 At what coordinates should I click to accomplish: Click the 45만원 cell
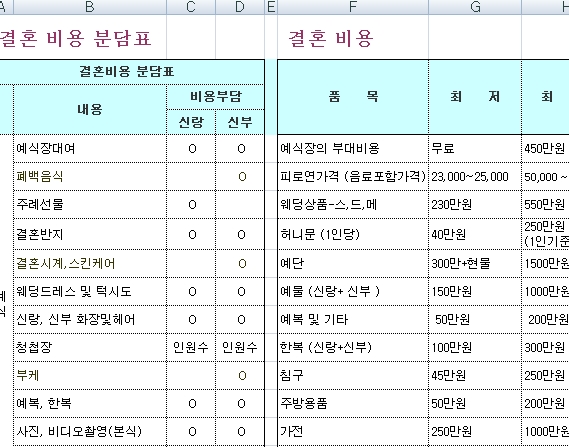(x=475, y=375)
